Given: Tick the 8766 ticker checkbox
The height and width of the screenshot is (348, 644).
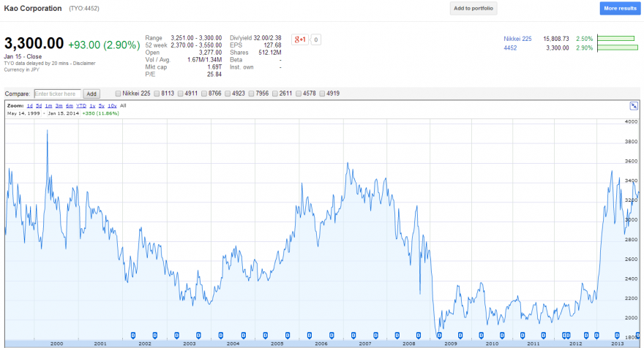Looking at the screenshot, I should (203, 94).
